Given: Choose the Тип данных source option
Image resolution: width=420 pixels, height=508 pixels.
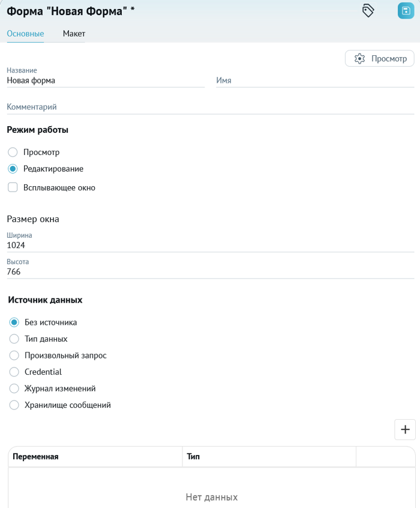Looking at the screenshot, I should click(14, 339).
